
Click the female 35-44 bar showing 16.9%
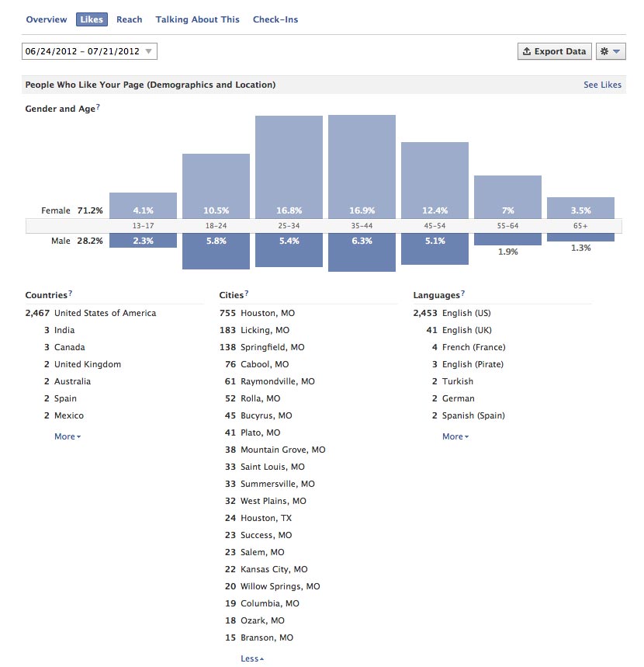[362, 167]
